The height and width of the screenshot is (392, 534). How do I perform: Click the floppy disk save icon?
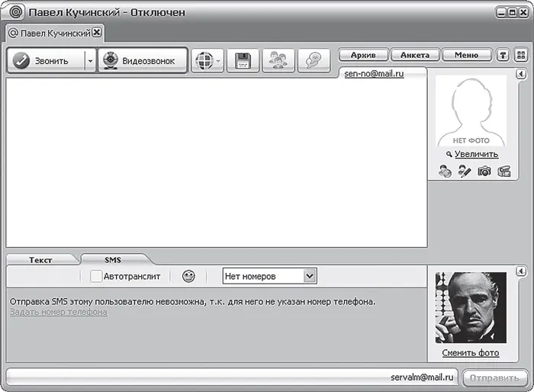coord(243,61)
